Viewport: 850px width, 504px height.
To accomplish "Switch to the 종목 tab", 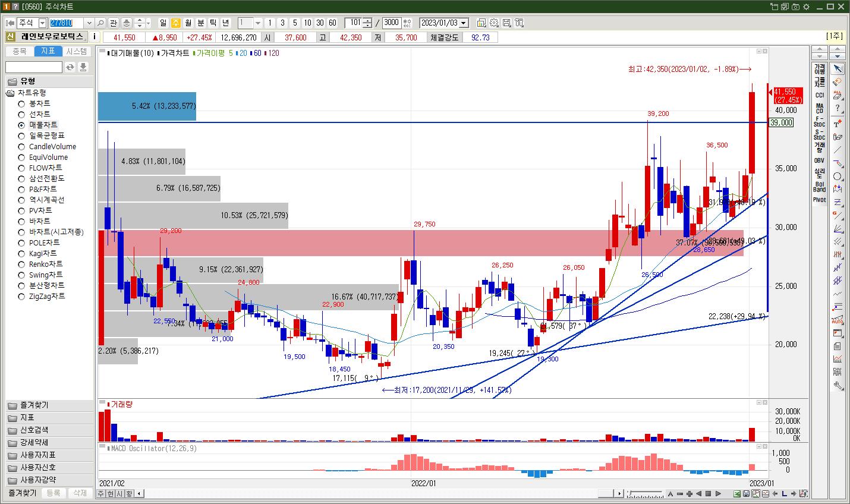I will (20, 52).
